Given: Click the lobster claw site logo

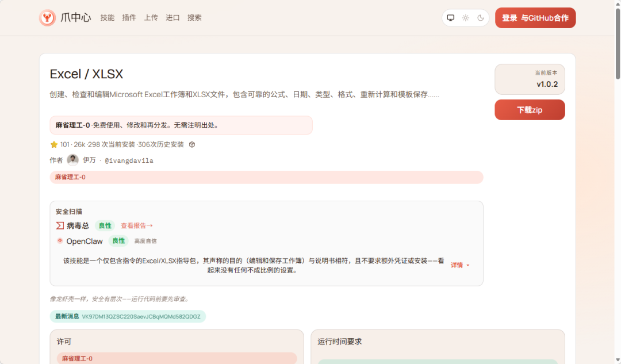Looking at the screenshot, I should click(47, 18).
